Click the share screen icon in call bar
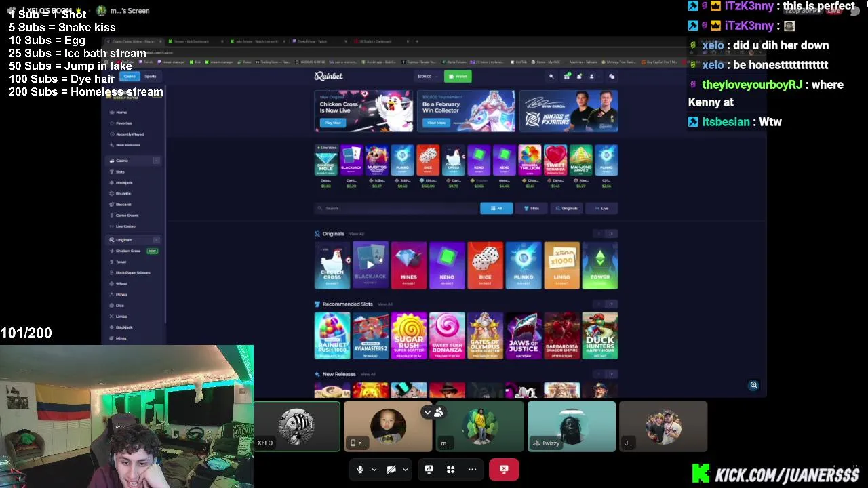The width and height of the screenshot is (868, 488). pos(429,469)
